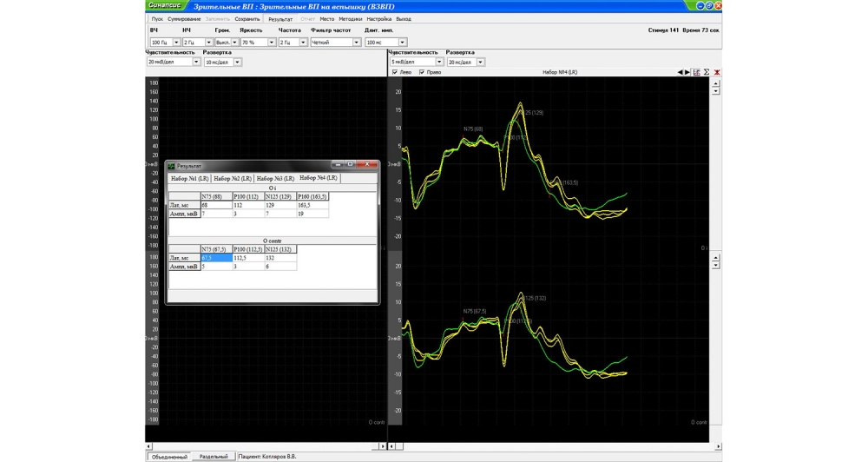Click the bottom horizontal scrollbar of left graph
The width and height of the screenshot is (868, 462).
tap(265, 445)
